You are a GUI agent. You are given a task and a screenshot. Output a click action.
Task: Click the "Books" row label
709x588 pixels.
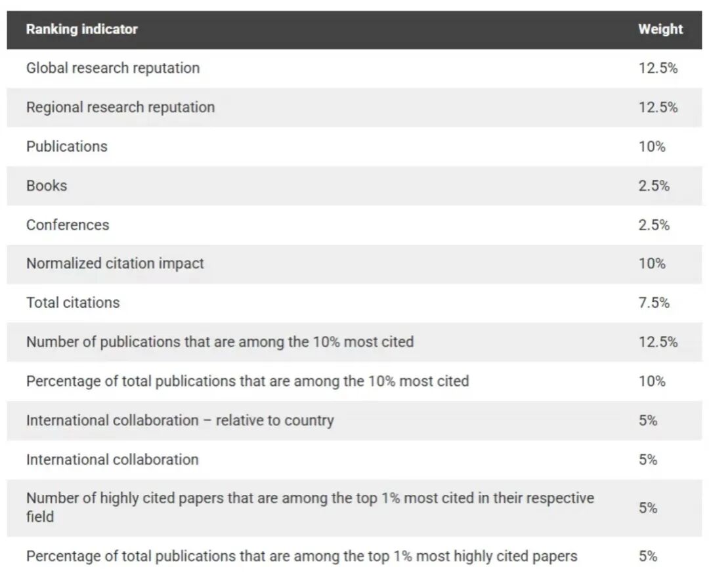point(47,186)
